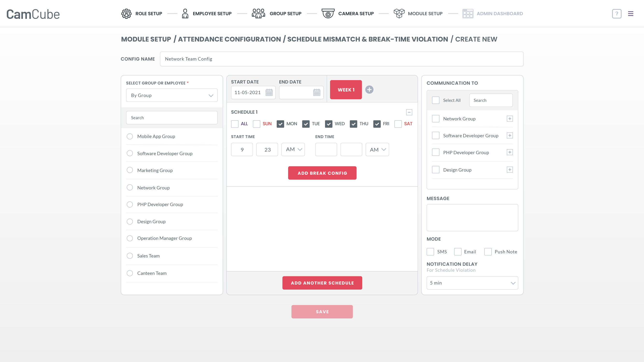Screen dimensions: 644x362
Task: Open the Camera Setup step icon
Action: 328,14
